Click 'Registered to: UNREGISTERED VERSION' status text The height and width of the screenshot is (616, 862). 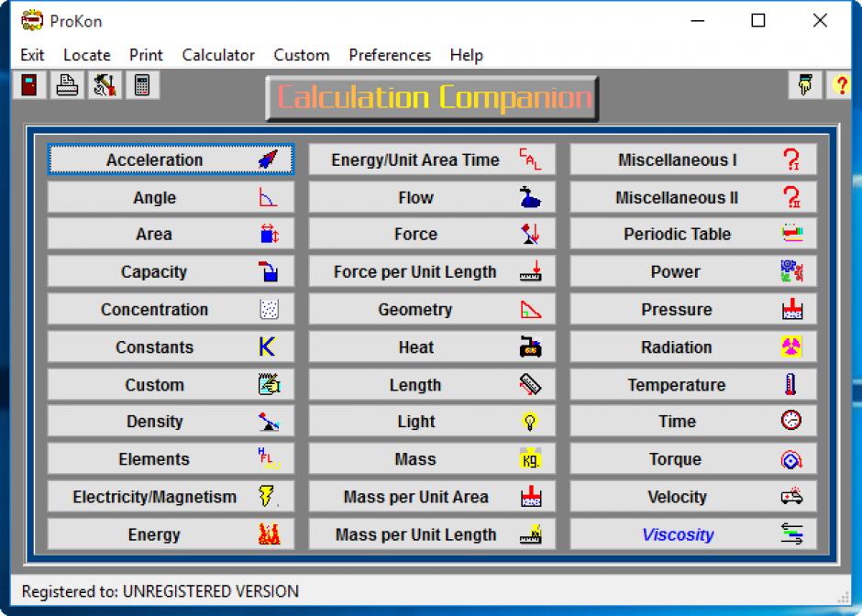point(160,591)
